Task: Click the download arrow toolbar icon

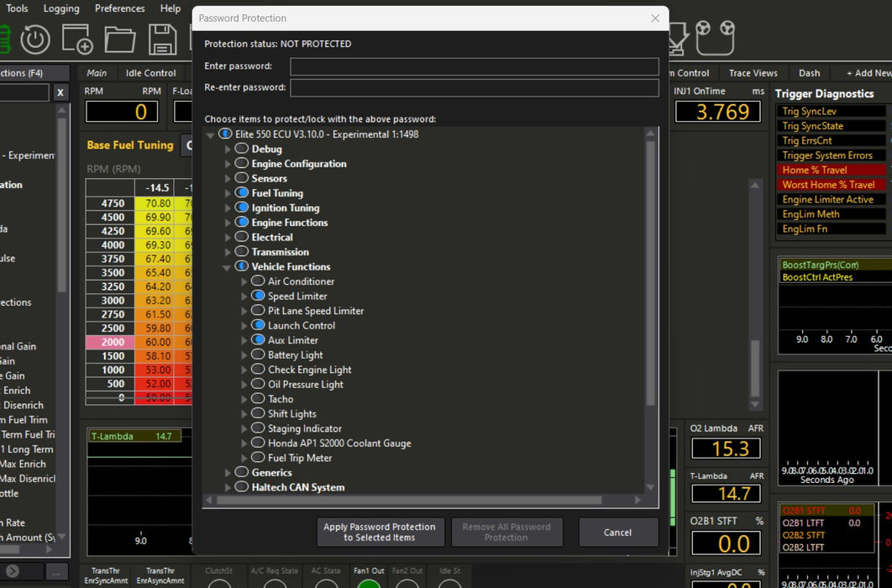Action: coord(679,38)
